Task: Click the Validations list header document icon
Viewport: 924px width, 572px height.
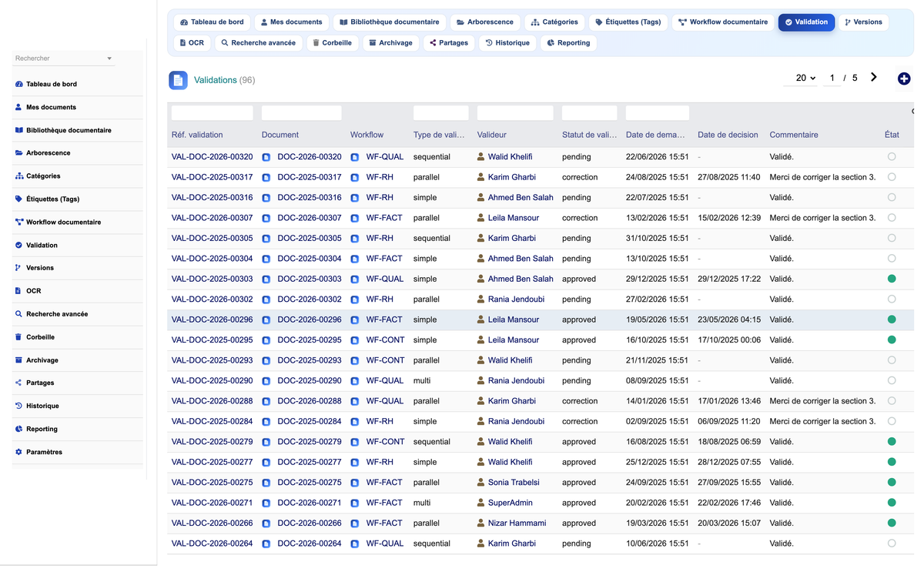Action: coord(178,80)
